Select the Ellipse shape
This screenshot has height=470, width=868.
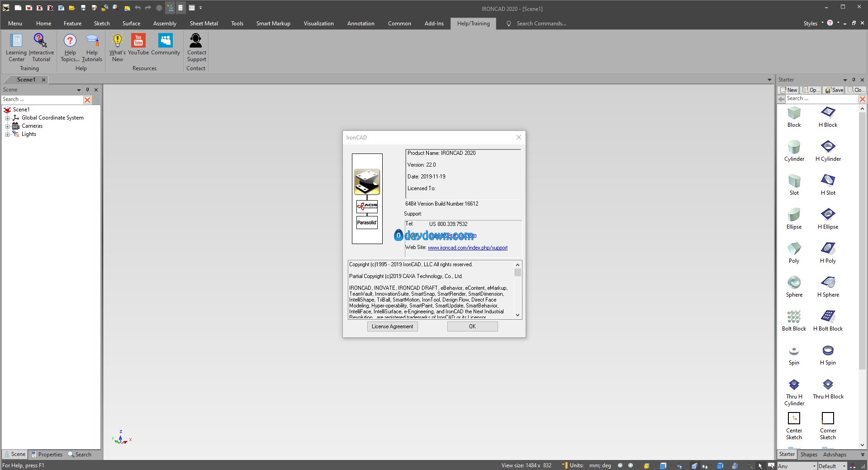794,219
